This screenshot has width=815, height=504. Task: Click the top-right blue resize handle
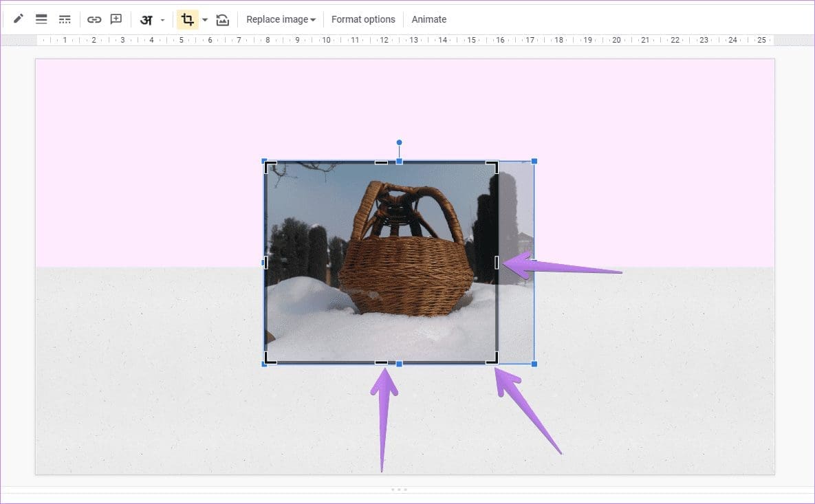[x=534, y=162]
